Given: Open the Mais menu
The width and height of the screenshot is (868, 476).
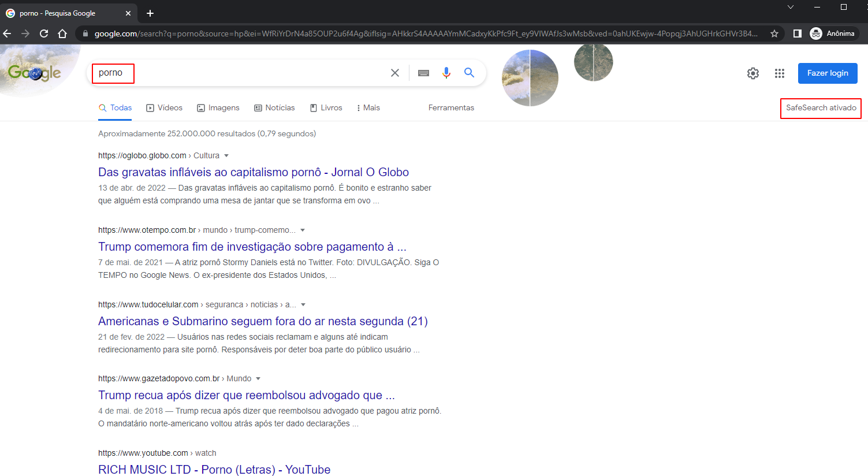Looking at the screenshot, I should click(x=368, y=108).
